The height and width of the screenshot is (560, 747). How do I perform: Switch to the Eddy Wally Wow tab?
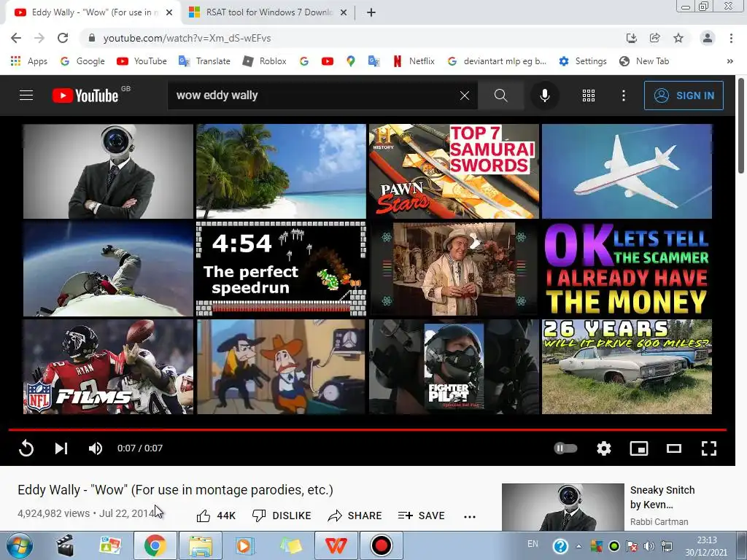[x=93, y=12]
